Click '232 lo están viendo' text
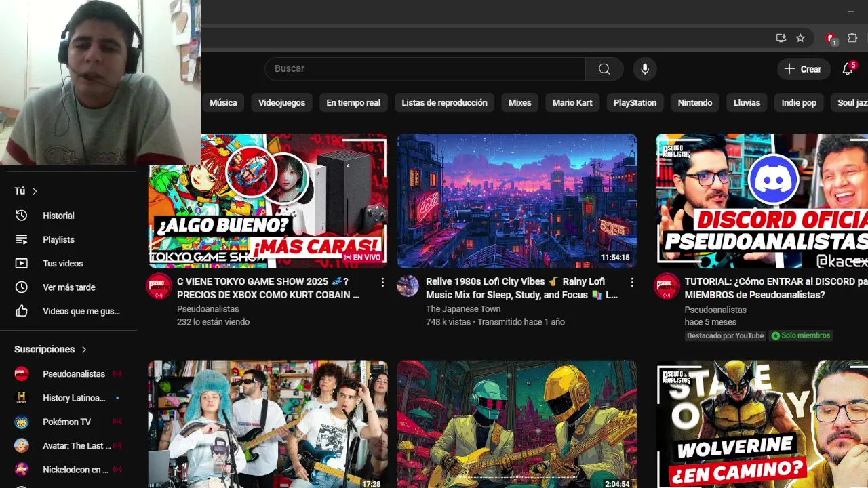Viewport: 868px width, 488px height. (213, 322)
